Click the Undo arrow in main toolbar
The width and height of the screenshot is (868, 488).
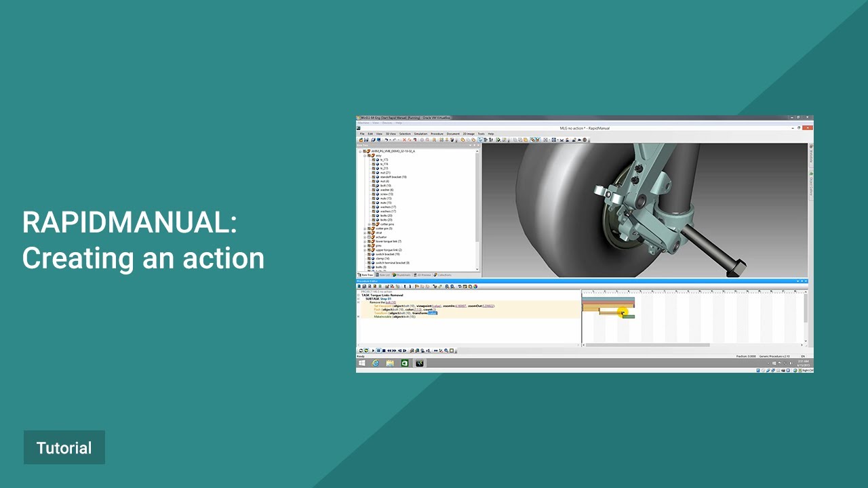[x=386, y=140]
